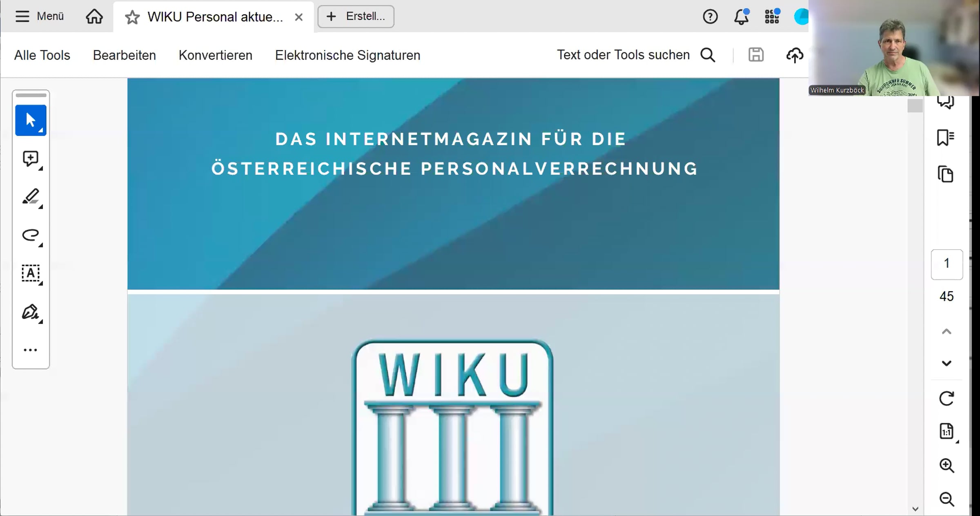The image size is (980, 516).
Task: Close the WIKU Personal document tab
Action: coord(299,17)
